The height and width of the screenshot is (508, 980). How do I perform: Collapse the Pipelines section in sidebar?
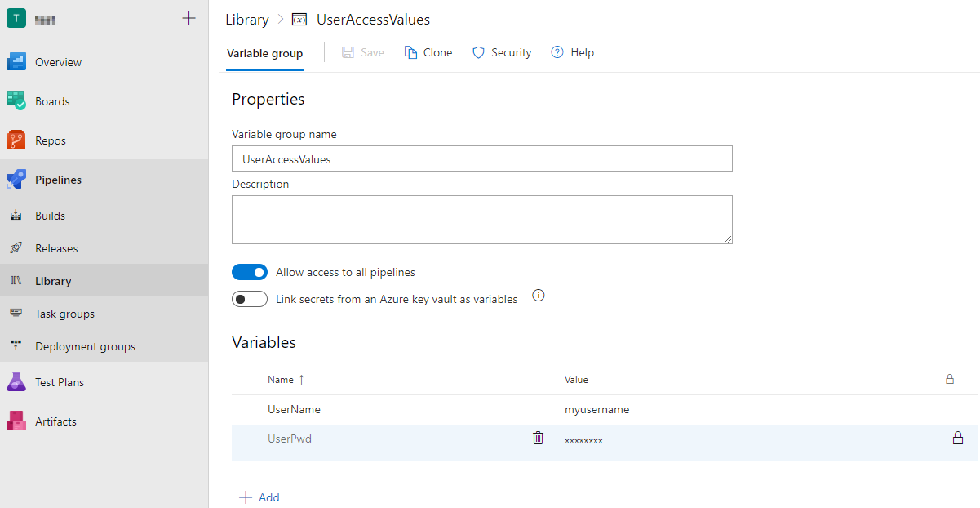[x=58, y=180]
